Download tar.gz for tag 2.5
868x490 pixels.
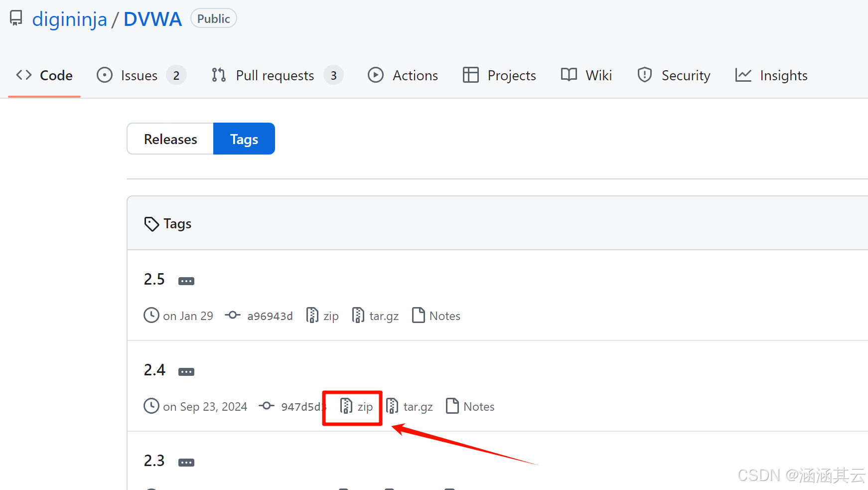pos(384,316)
